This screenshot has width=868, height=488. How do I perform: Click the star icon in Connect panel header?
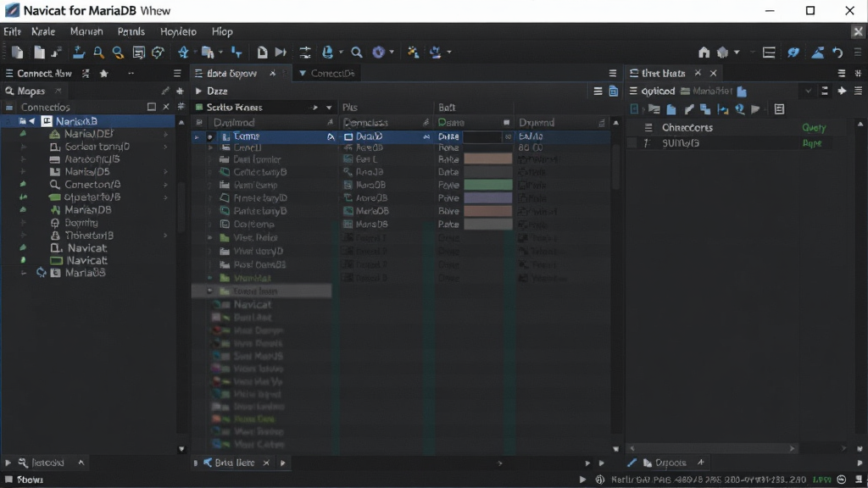click(x=103, y=73)
